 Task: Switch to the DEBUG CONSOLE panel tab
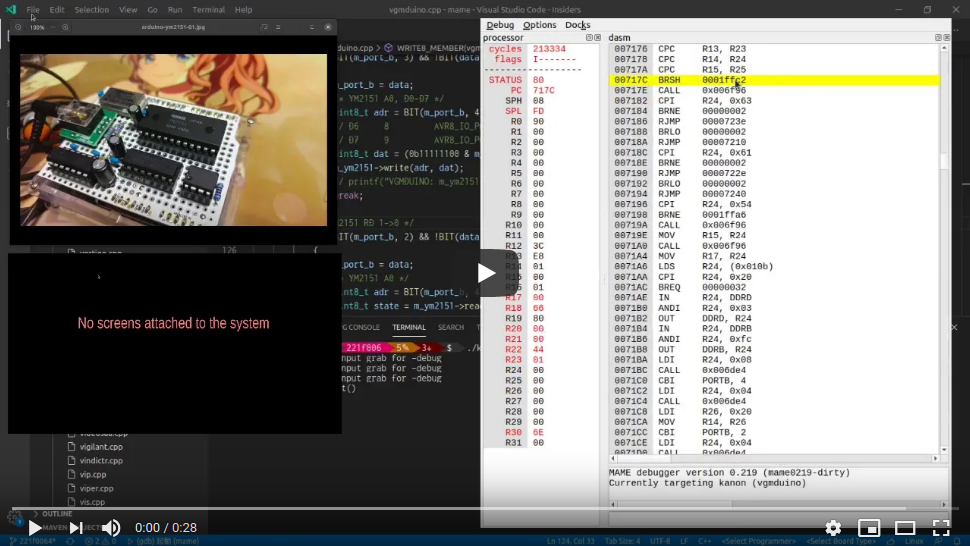coord(361,327)
